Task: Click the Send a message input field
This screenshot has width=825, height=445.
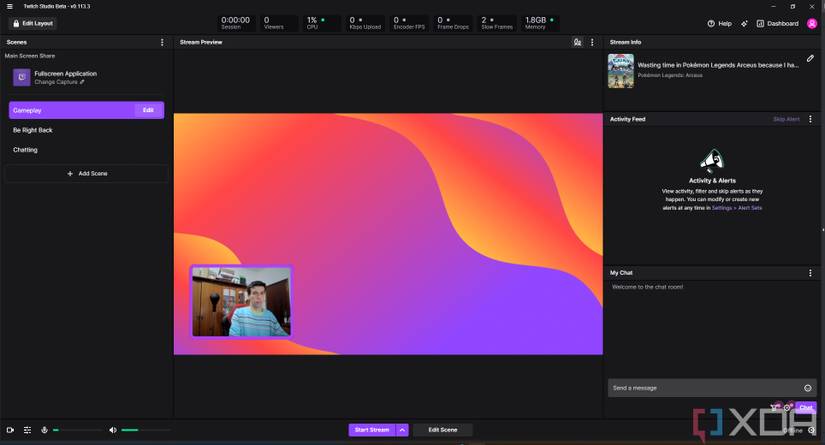Action: coord(700,388)
